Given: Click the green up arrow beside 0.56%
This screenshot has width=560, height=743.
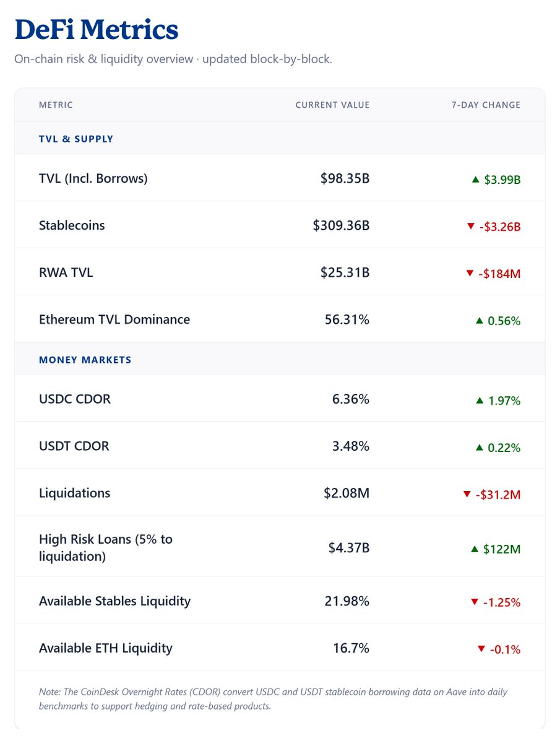Looking at the screenshot, I should [x=479, y=321].
